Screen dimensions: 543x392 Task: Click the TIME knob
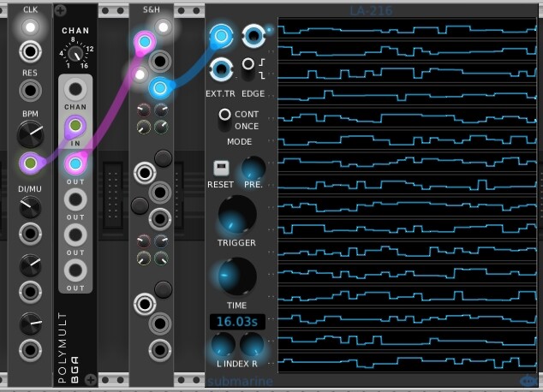point(236,276)
